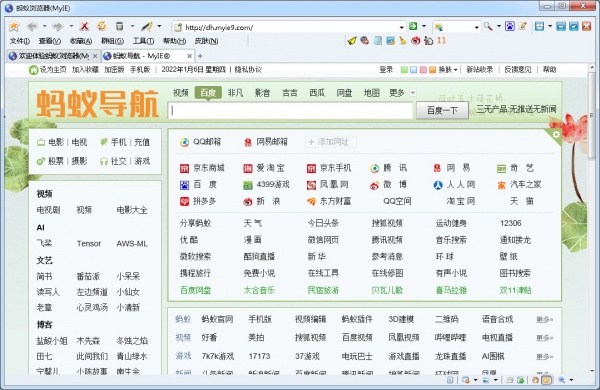Viewport: 600px width, 390px height.
Task: Open pen tool dropdown arrow
Action: 159,26
